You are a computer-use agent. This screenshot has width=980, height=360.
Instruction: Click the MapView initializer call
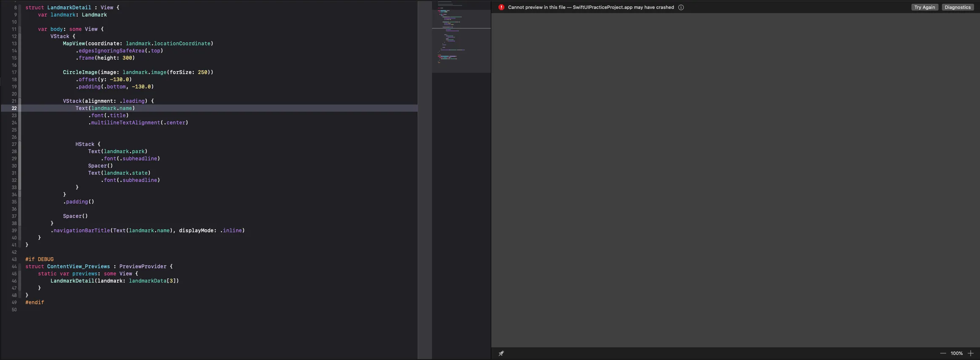click(x=138, y=44)
